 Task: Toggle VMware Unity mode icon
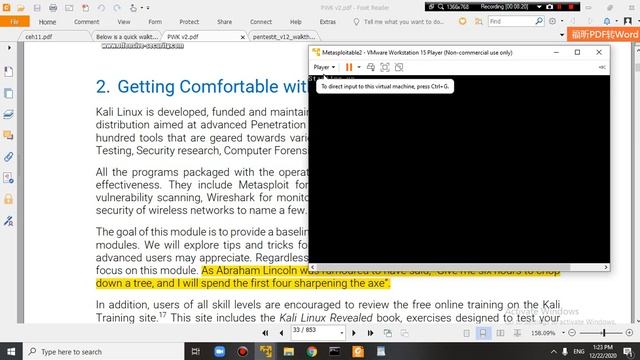tap(399, 67)
